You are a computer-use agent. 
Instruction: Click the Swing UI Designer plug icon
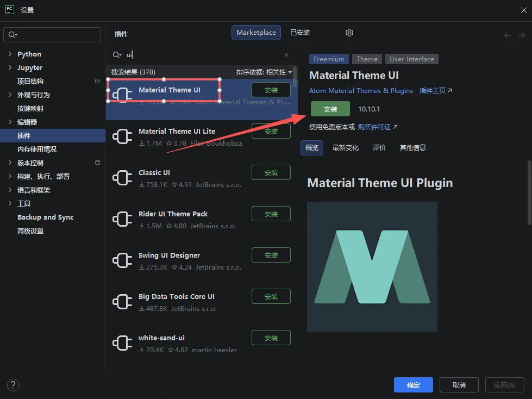point(122,260)
